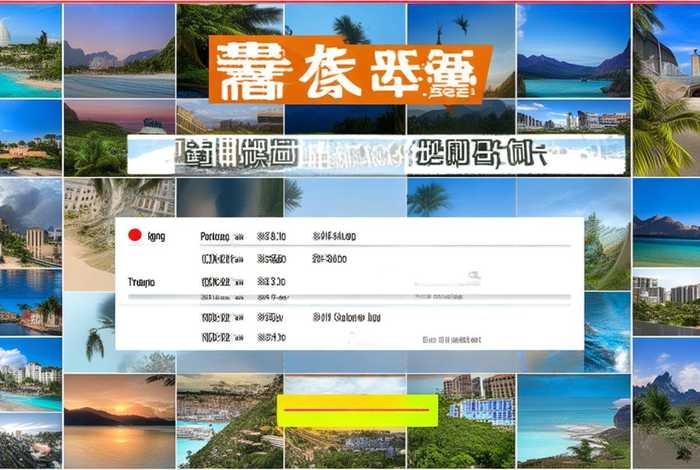Open the turquoise lake and blue mountains thumbnail
The image size is (700, 470).
coord(573,51)
